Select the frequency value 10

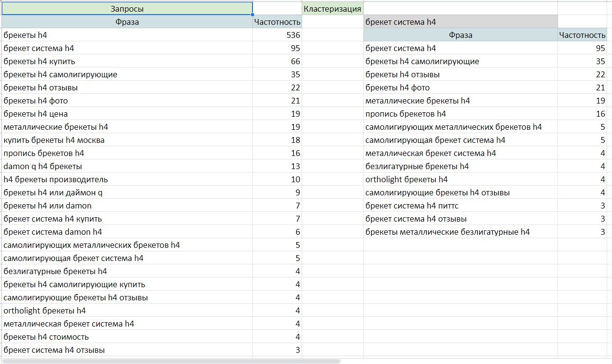click(x=277, y=179)
